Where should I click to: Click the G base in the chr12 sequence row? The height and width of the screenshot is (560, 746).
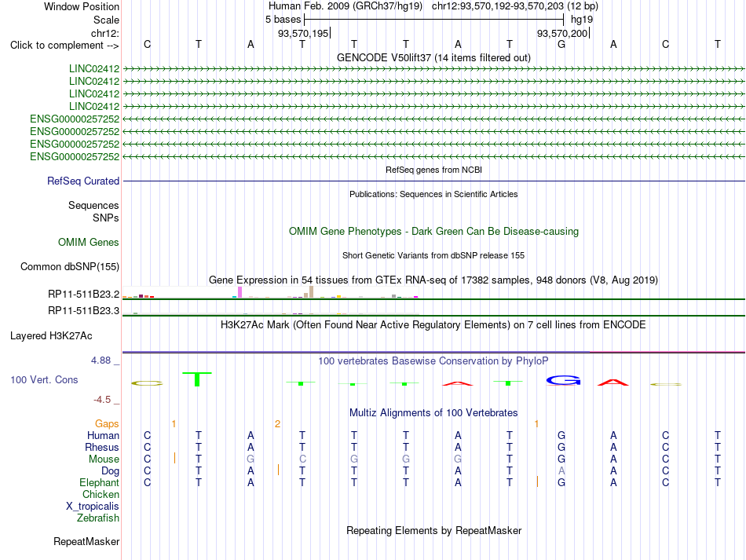coord(561,44)
